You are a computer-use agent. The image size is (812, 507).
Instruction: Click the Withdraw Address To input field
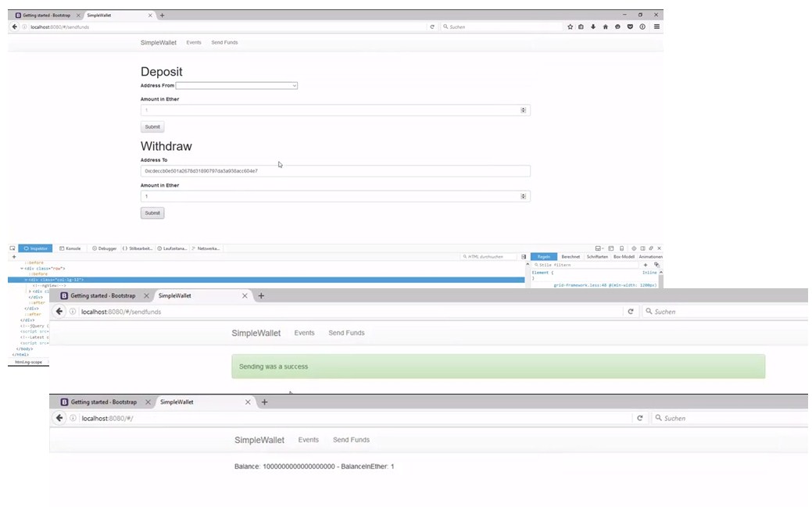click(x=335, y=171)
